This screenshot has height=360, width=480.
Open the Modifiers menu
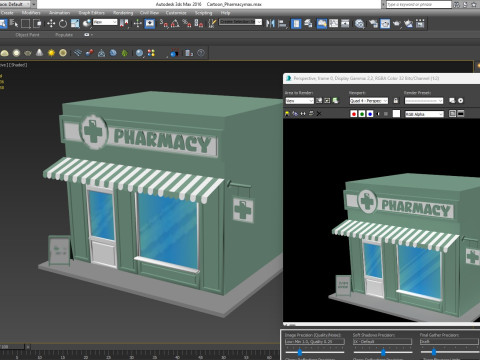click(x=31, y=13)
